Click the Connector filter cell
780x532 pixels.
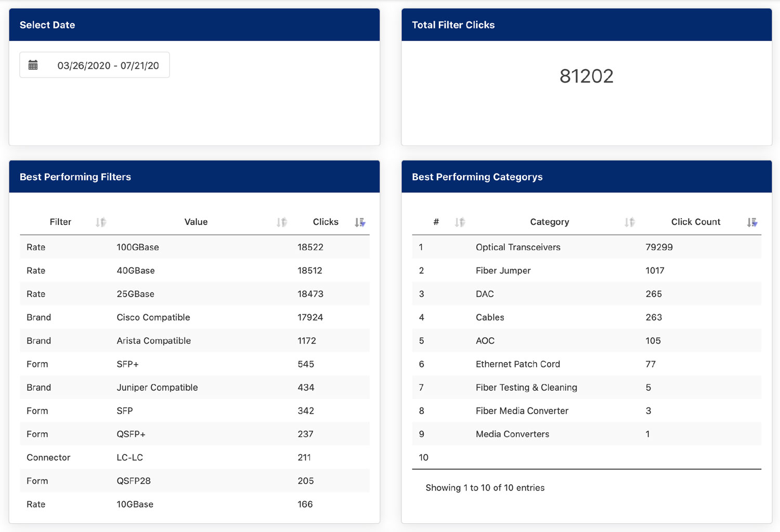coord(48,458)
